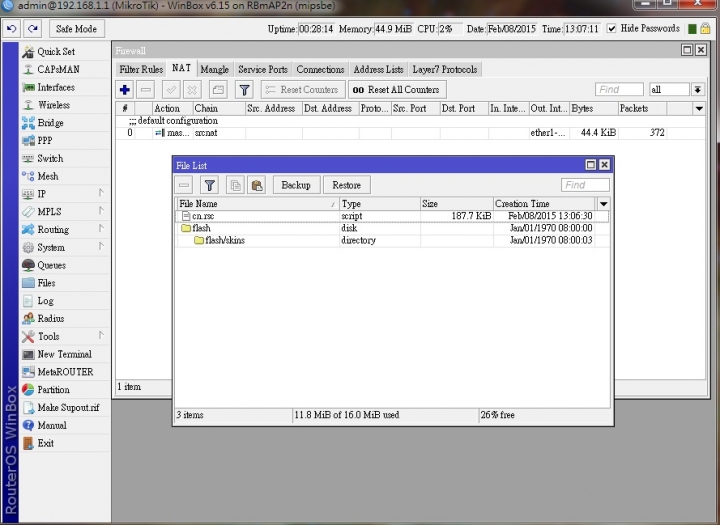Open Partition in the sidebar
The width and height of the screenshot is (720, 525).
65,390
